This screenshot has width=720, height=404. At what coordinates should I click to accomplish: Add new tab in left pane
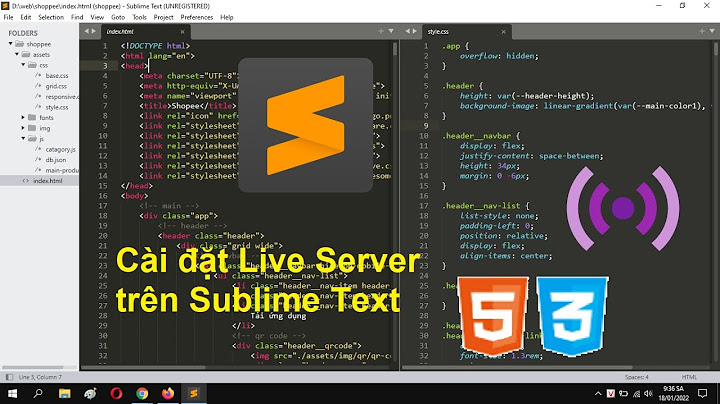[381, 31]
